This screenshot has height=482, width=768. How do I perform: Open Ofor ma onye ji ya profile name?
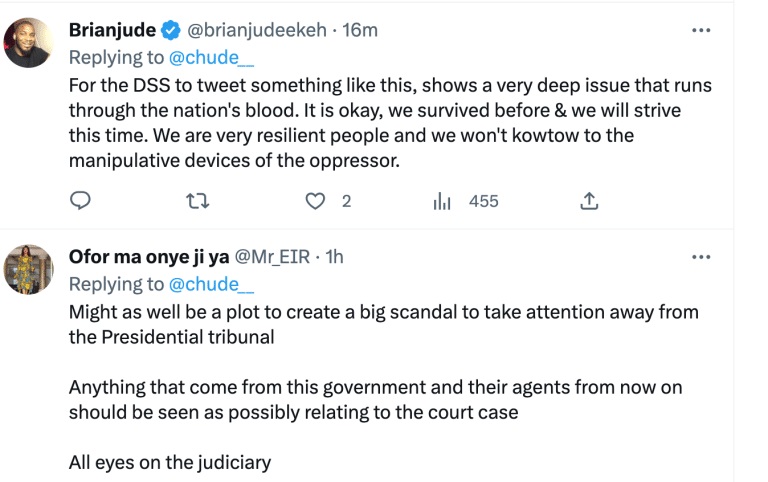click(148, 257)
